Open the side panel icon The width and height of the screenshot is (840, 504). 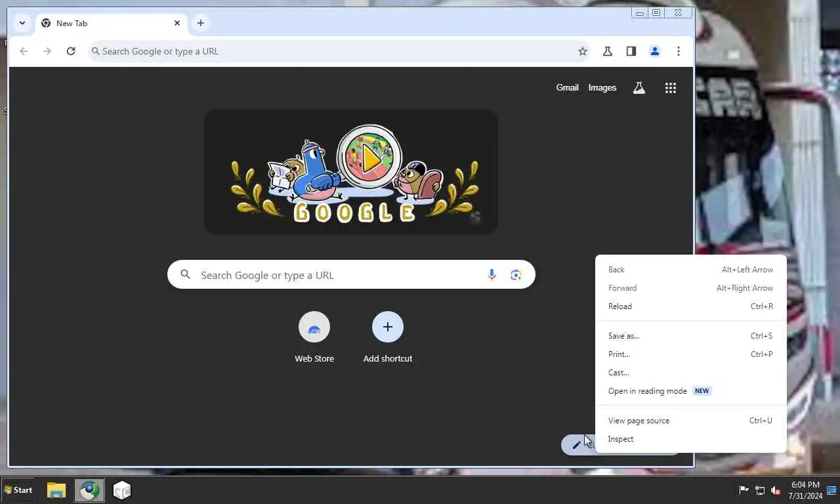(631, 51)
